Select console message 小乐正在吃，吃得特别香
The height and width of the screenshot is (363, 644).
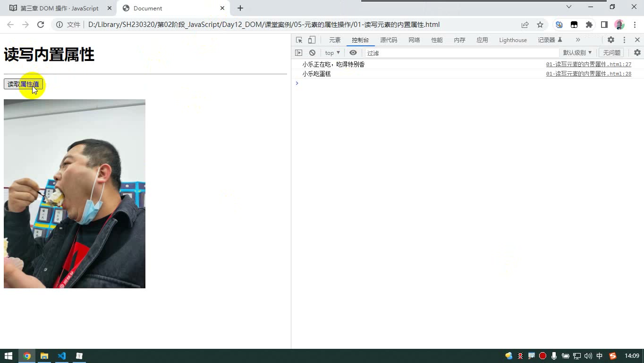334,64
